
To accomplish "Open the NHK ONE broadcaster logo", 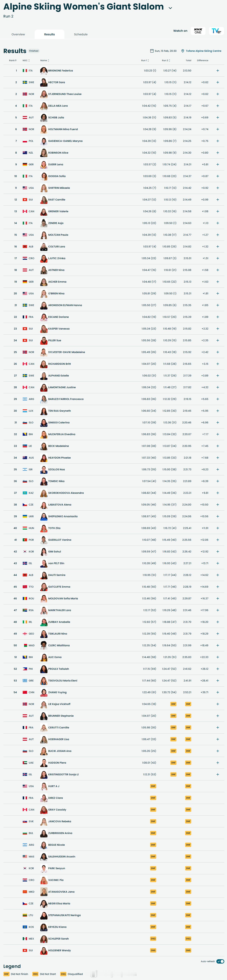I will click(x=198, y=31).
